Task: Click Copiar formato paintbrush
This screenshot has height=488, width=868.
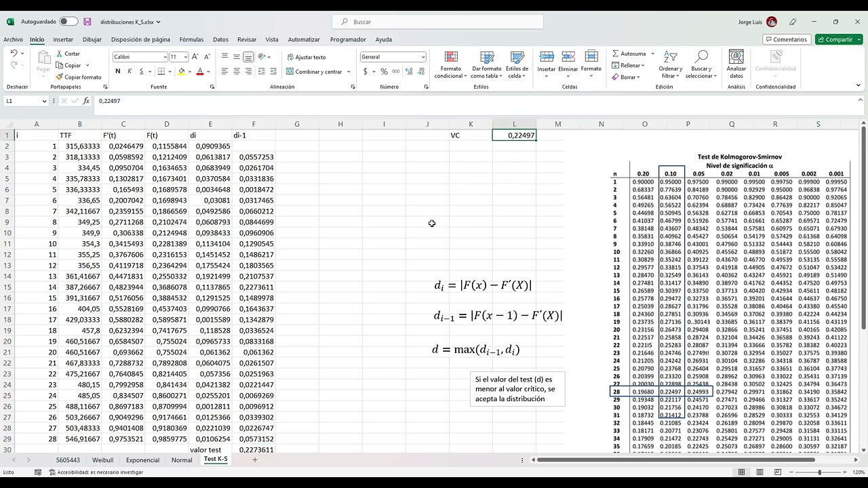Action: tap(79, 77)
